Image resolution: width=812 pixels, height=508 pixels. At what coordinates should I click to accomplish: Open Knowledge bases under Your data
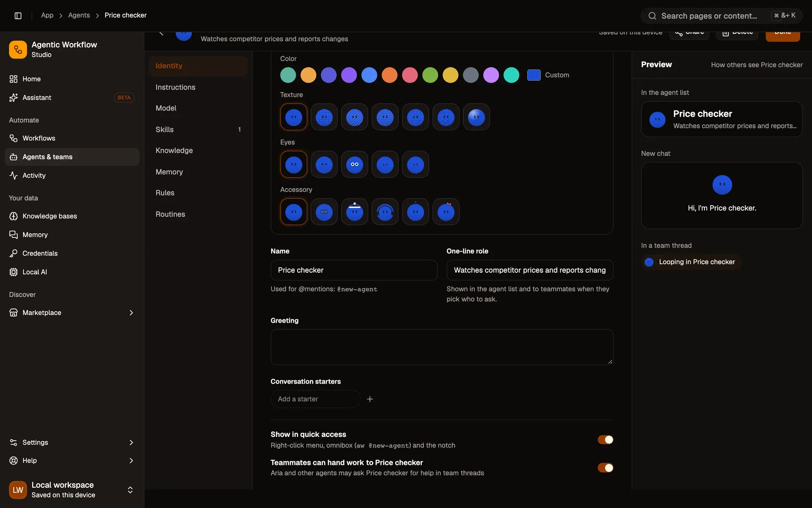72,216
